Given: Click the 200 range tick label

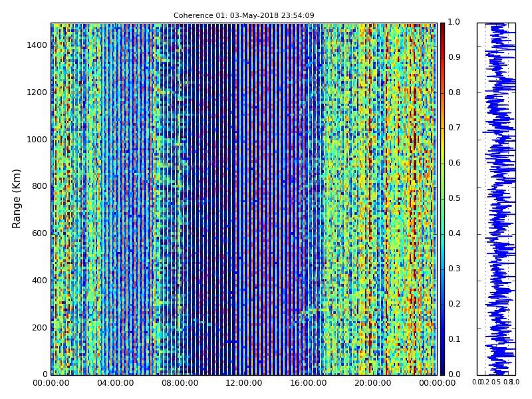Looking at the screenshot, I should tap(39, 328).
